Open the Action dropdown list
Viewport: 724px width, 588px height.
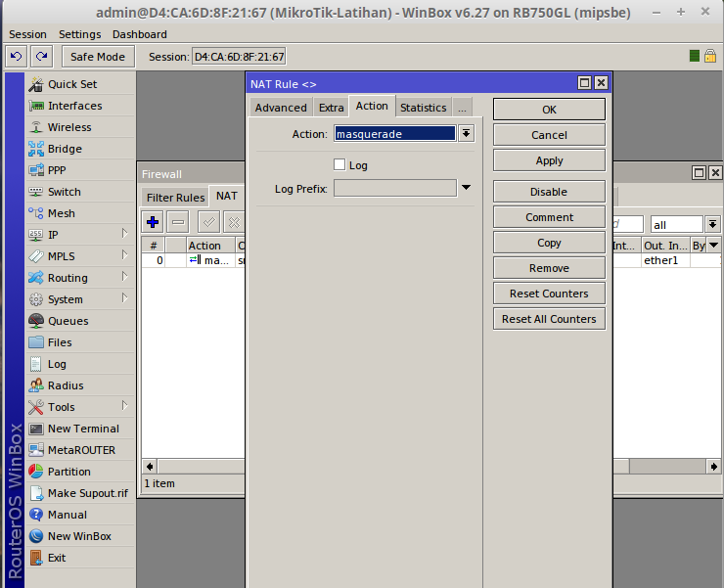click(467, 133)
